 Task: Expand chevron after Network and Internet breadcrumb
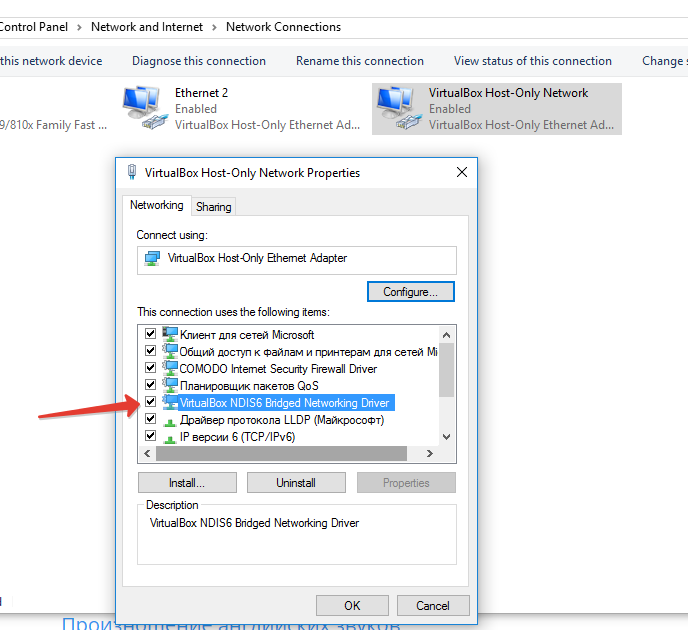215,27
